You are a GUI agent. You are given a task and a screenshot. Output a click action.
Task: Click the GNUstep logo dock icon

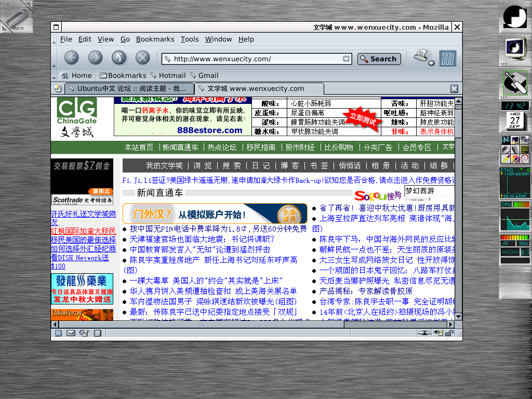(515, 17)
